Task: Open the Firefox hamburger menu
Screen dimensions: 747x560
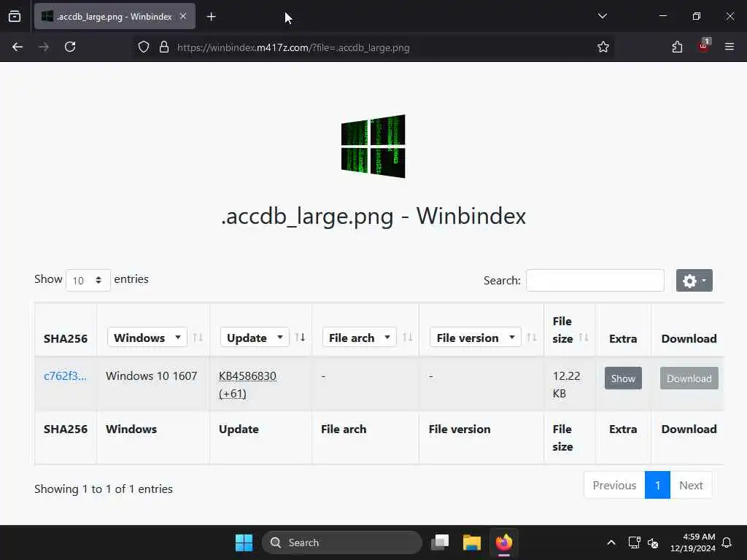Action: click(729, 47)
